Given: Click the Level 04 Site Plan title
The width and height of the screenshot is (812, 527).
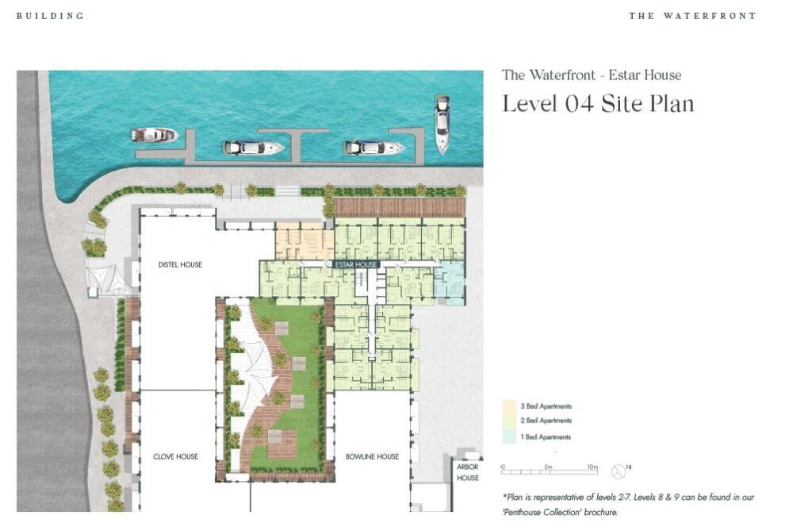Looking at the screenshot, I should tap(598, 104).
